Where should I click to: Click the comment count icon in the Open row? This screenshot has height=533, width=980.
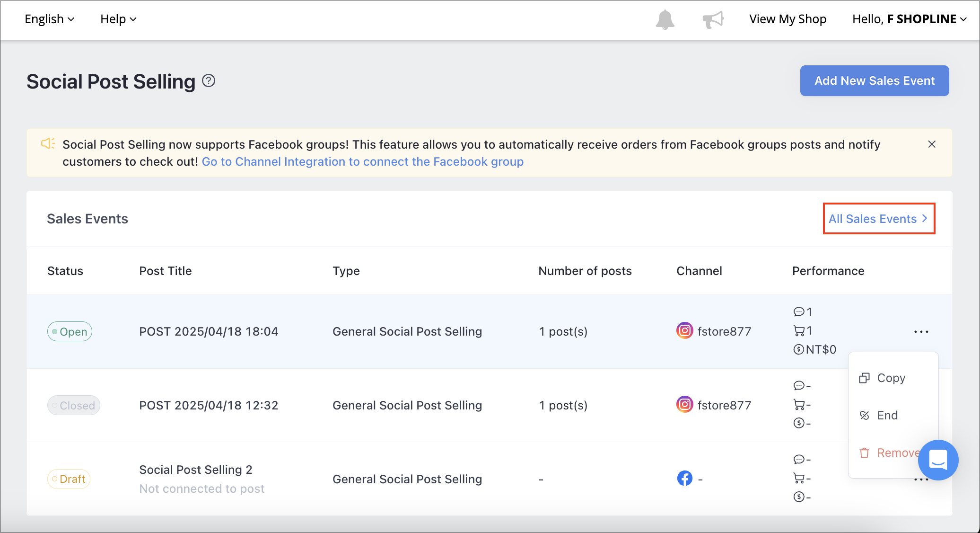(798, 311)
